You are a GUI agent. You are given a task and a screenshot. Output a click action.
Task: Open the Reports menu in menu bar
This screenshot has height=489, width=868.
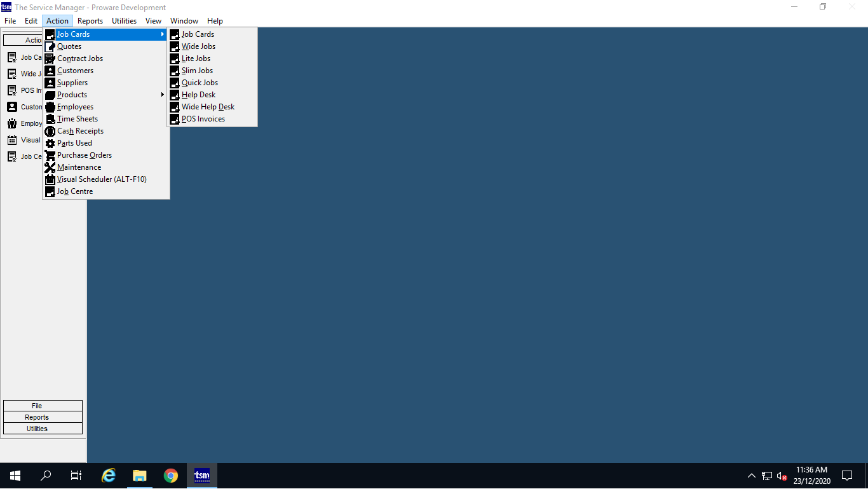(90, 21)
